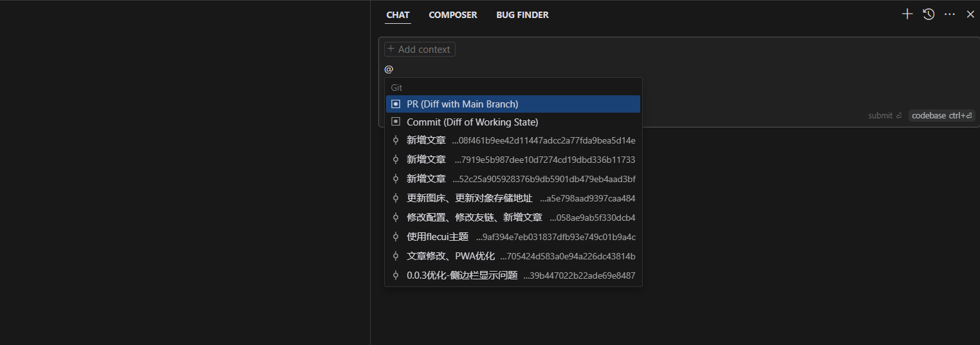Click the commit icon beside 使用flecui主题
980x345 pixels.
[396, 237]
